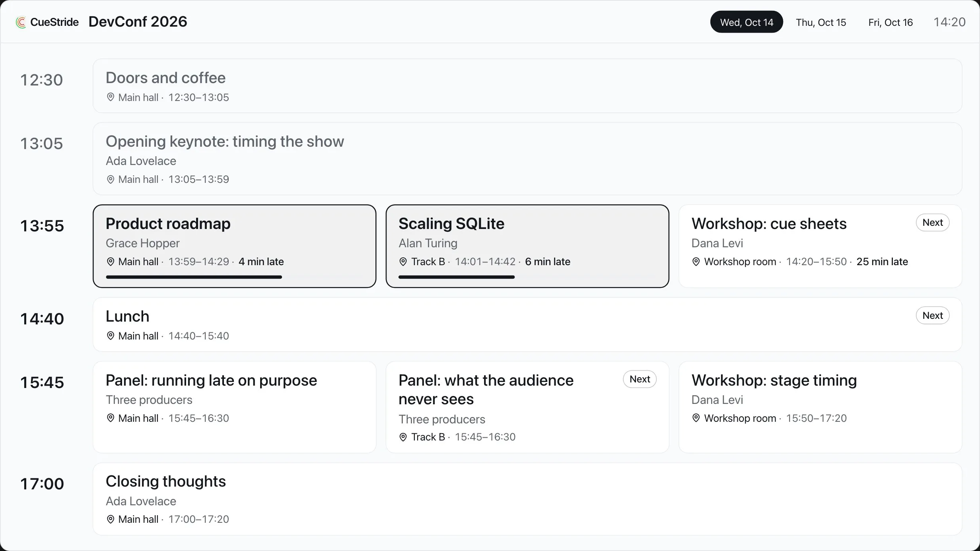The height and width of the screenshot is (551, 980).
Task: Click location pin icon on Opening keynote card
Action: (111, 179)
